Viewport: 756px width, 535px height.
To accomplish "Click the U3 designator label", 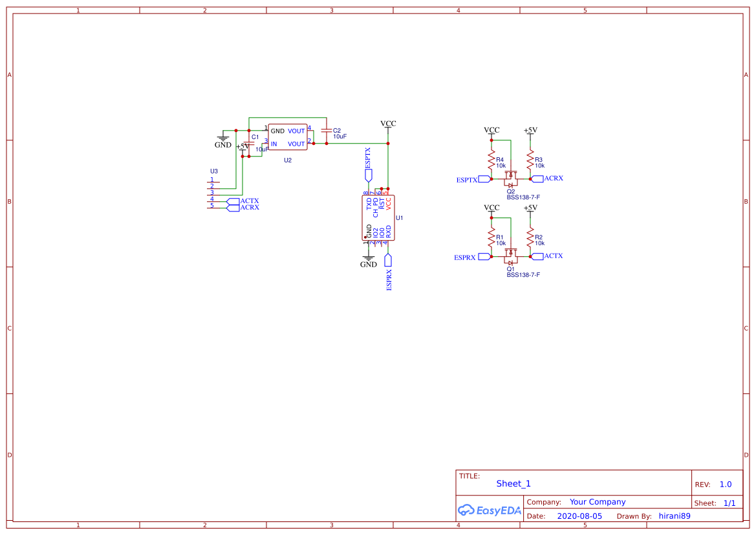I will [x=214, y=171].
